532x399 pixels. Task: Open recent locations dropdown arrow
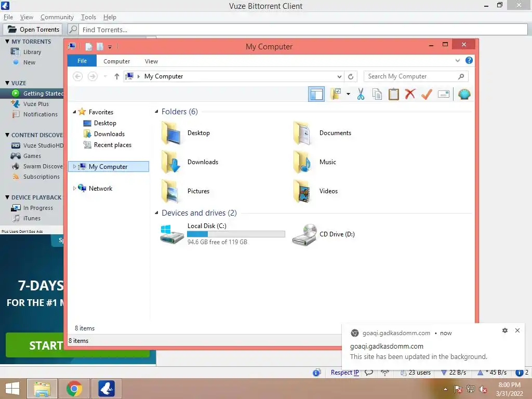coord(105,76)
